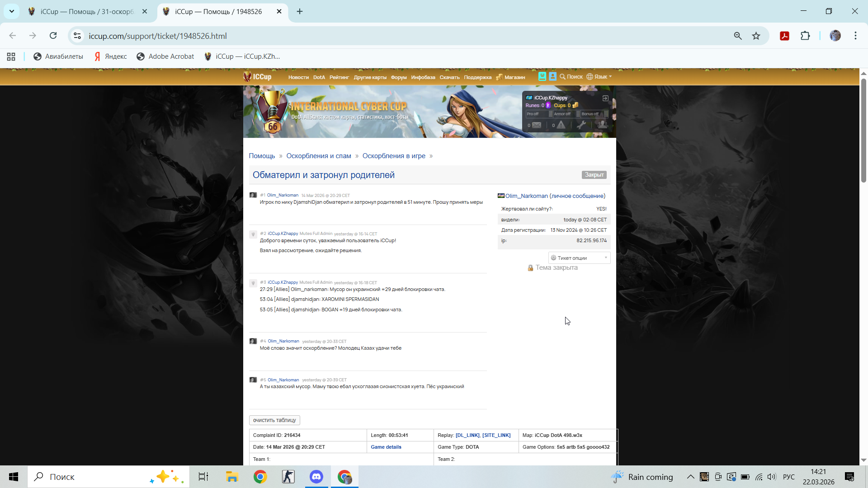This screenshot has height=488, width=868.
Task: Open the friends group icon
Action: [x=602, y=125]
